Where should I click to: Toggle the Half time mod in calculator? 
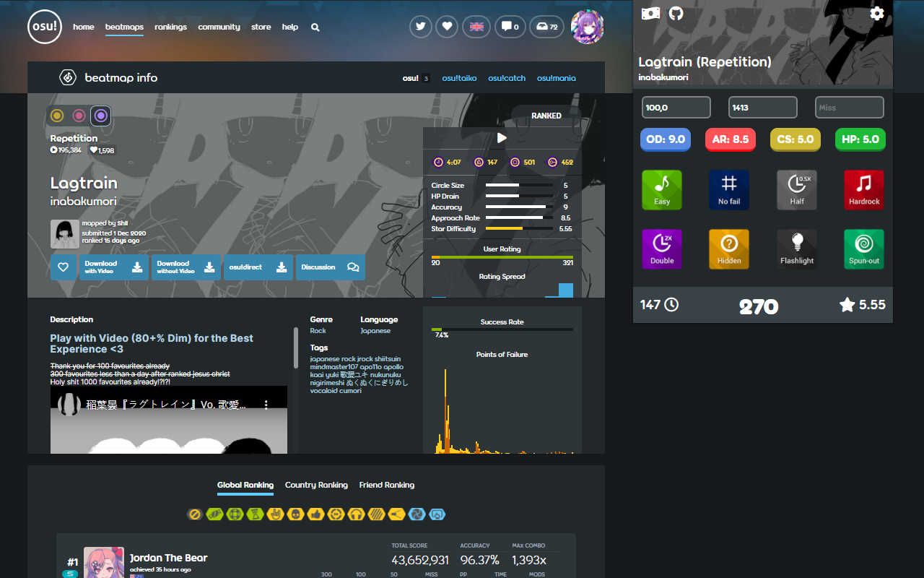point(797,190)
